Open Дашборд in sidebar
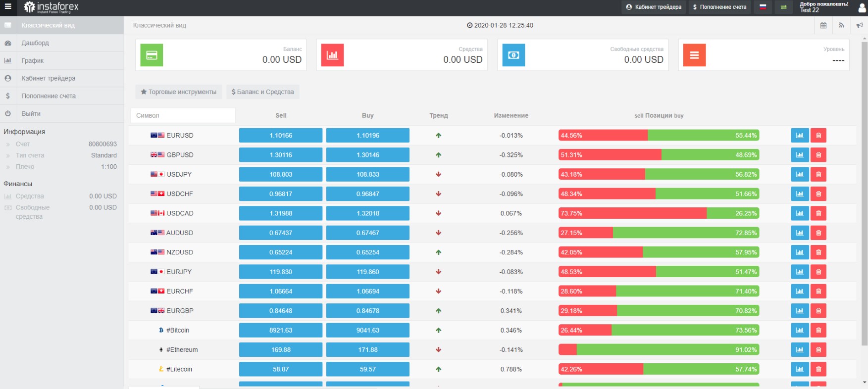 coord(62,43)
